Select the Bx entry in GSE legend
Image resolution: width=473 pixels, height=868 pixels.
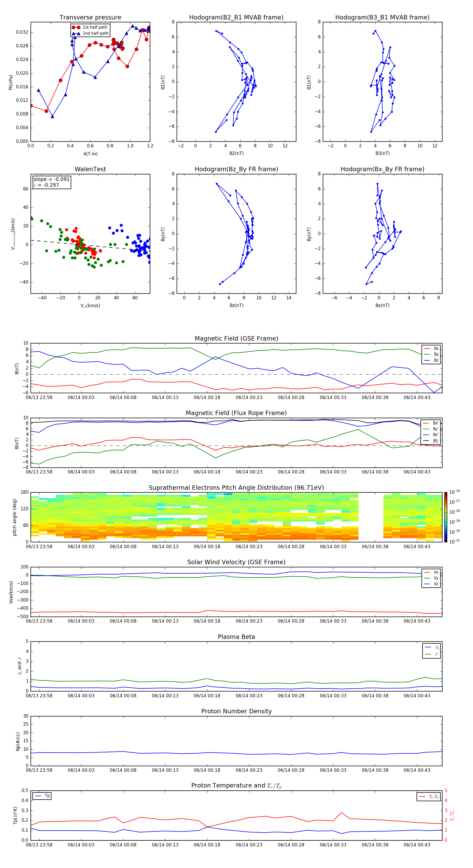[x=431, y=349]
